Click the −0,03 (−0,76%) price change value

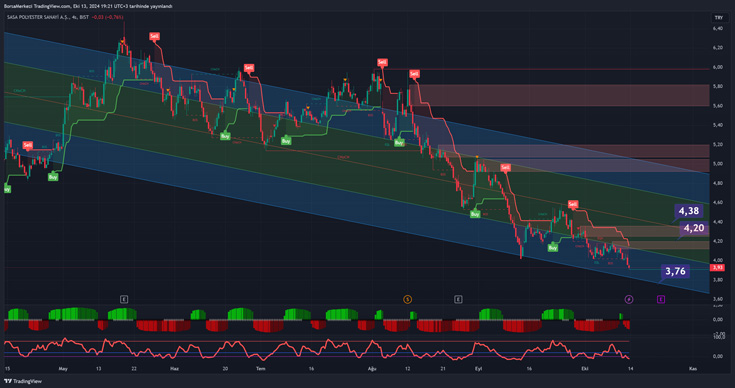pos(107,17)
